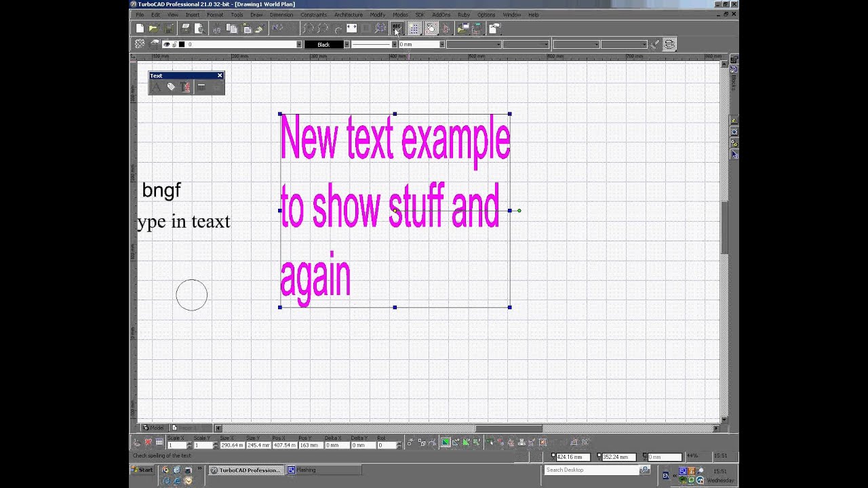868x488 pixels.
Task: Select the 'bngf' text object
Action: coord(161,190)
